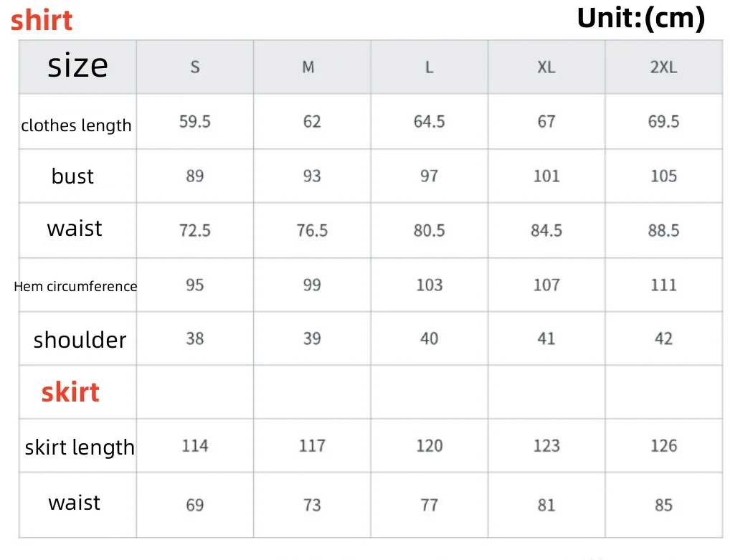
Task: Select the hem circumference value 111
Action: tap(663, 285)
